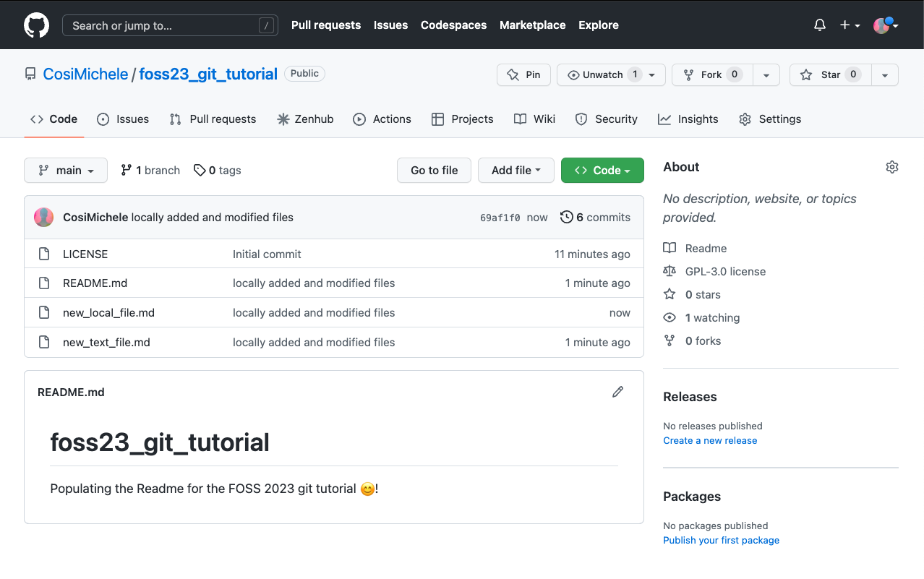
Task: Open the GPL-3.0 license link
Action: [714, 272]
